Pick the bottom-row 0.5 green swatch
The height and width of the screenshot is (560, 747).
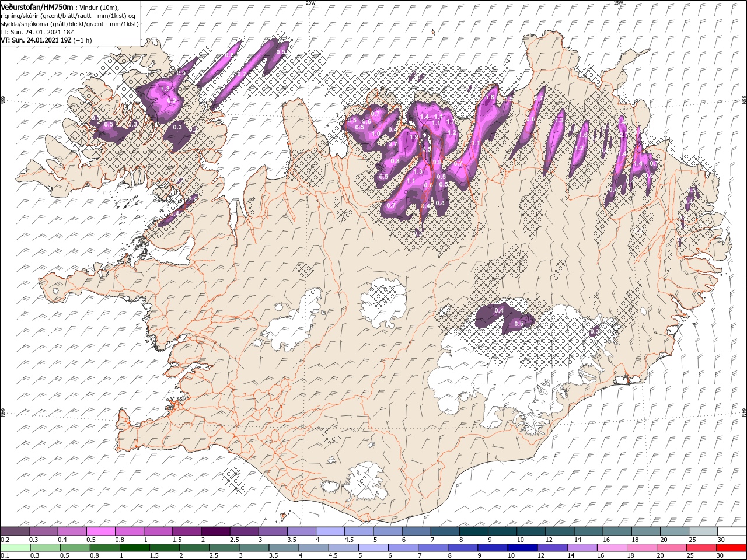coord(75,548)
